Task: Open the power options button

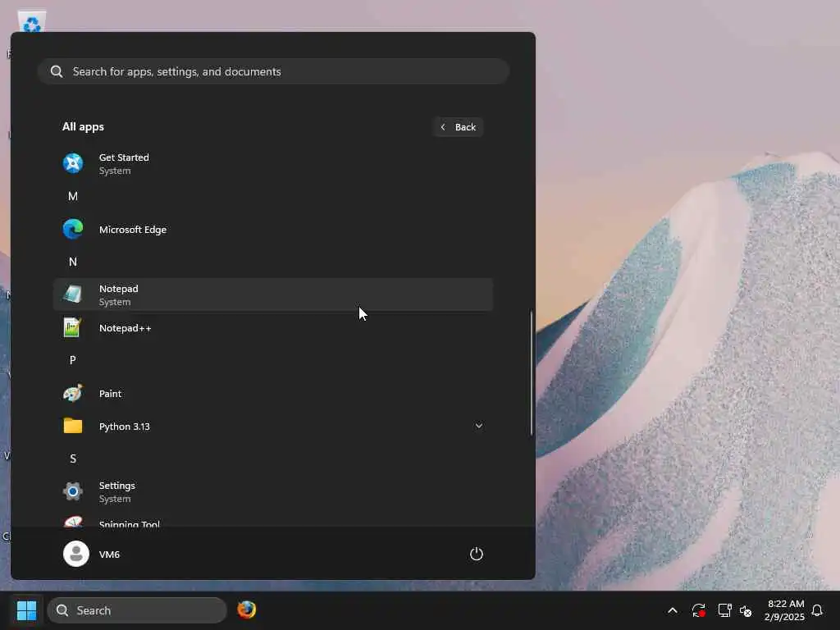Action: pyautogui.click(x=477, y=554)
